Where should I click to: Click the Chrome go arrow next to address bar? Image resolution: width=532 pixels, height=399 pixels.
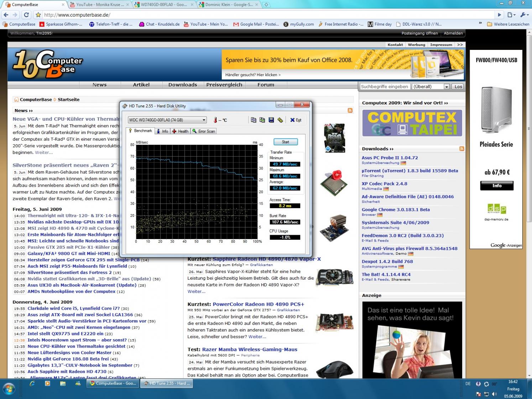click(x=499, y=15)
